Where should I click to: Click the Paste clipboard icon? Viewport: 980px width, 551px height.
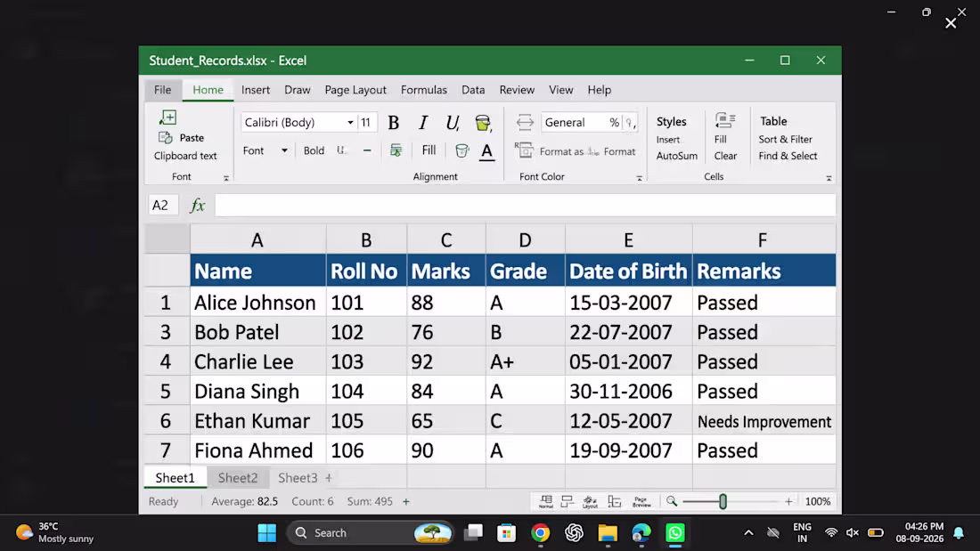(165, 137)
